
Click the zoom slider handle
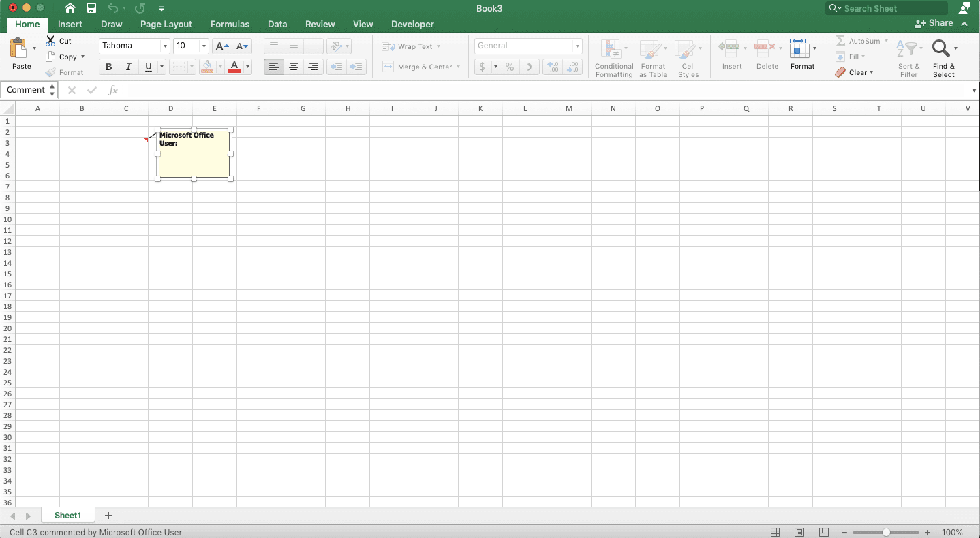(x=886, y=532)
